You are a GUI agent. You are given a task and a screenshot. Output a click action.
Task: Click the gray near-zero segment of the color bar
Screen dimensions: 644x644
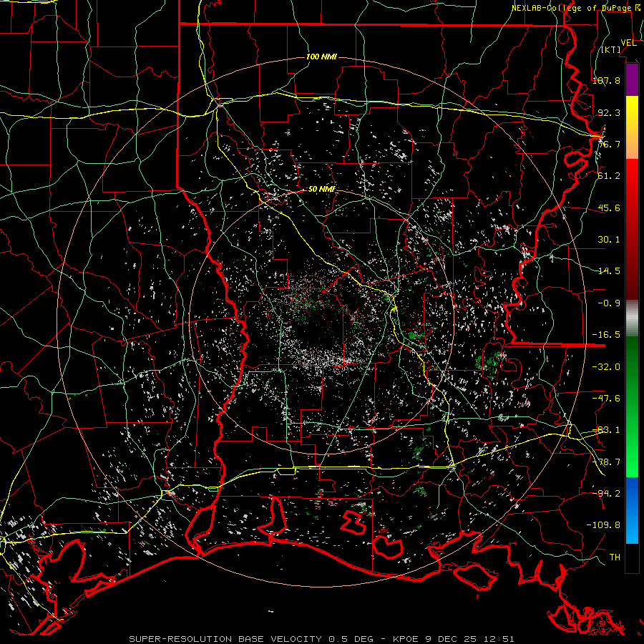[x=632, y=318]
